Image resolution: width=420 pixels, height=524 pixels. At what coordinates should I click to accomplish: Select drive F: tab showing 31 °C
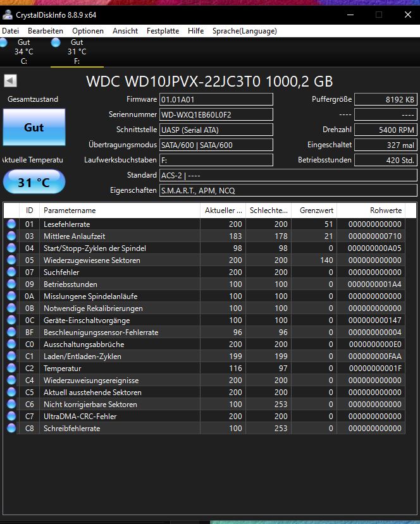pyautogui.click(x=77, y=52)
